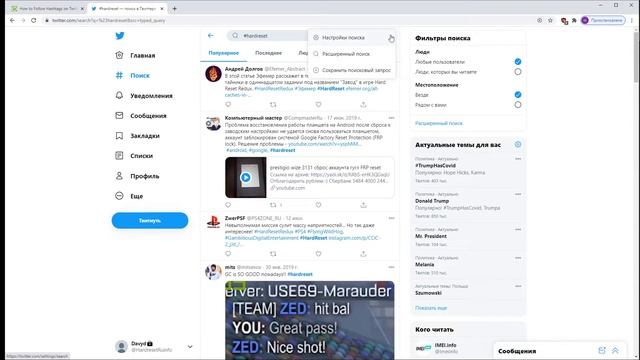Select Любые пользователи radio option

pos(518,62)
